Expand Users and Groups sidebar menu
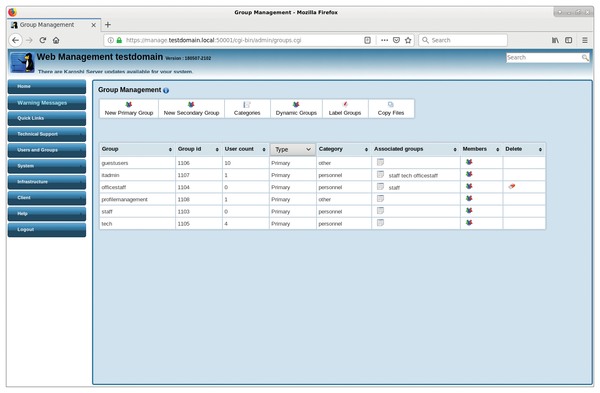Image resolution: width=600 pixels, height=393 pixels. tap(47, 150)
